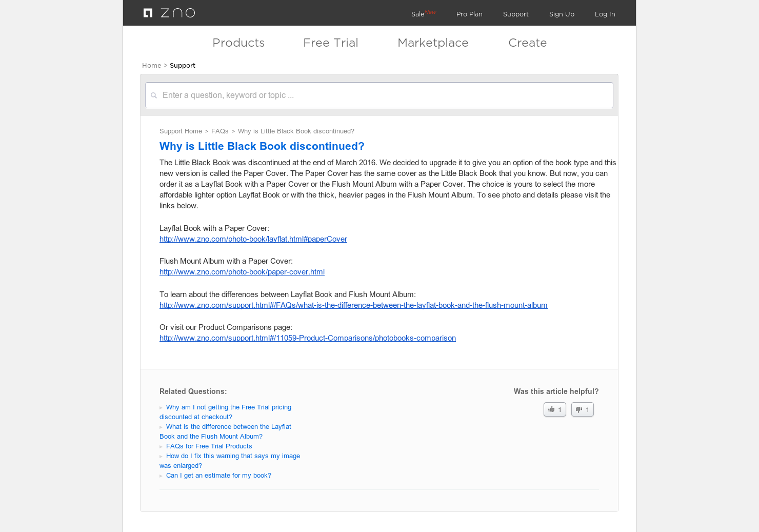Click the thumbs down not helpful button
Viewport: 759px width, 532px height.
click(x=583, y=409)
